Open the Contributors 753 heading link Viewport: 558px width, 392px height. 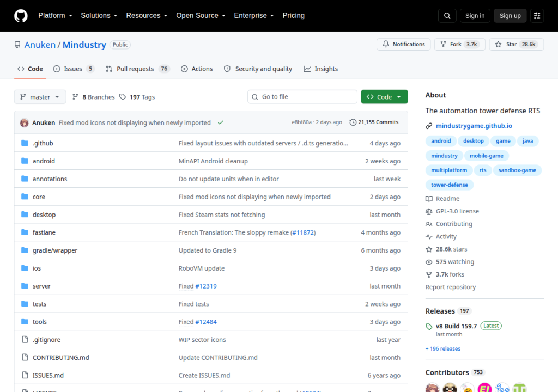[x=455, y=372]
